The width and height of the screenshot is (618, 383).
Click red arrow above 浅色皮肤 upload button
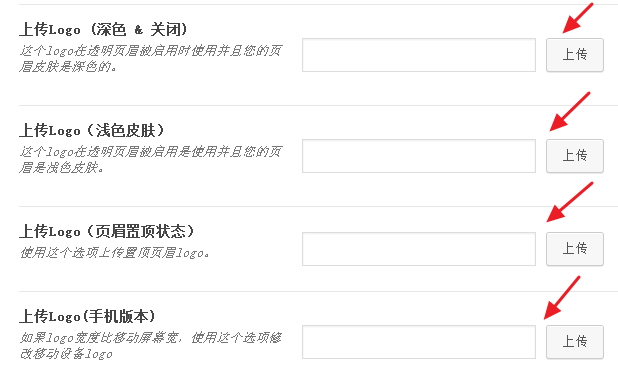pyautogui.click(x=570, y=112)
